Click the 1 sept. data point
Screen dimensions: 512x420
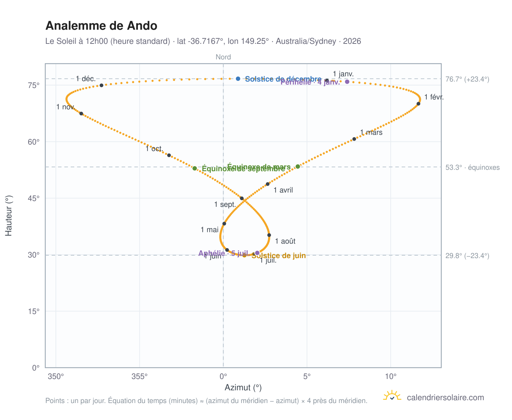coord(242,198)
